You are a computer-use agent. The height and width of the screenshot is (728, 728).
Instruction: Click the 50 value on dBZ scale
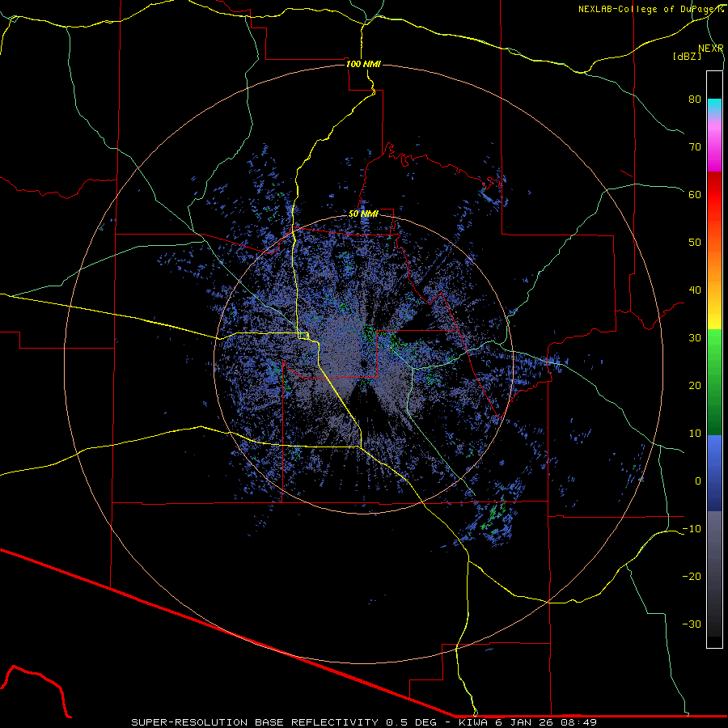(x=695, y=243)
